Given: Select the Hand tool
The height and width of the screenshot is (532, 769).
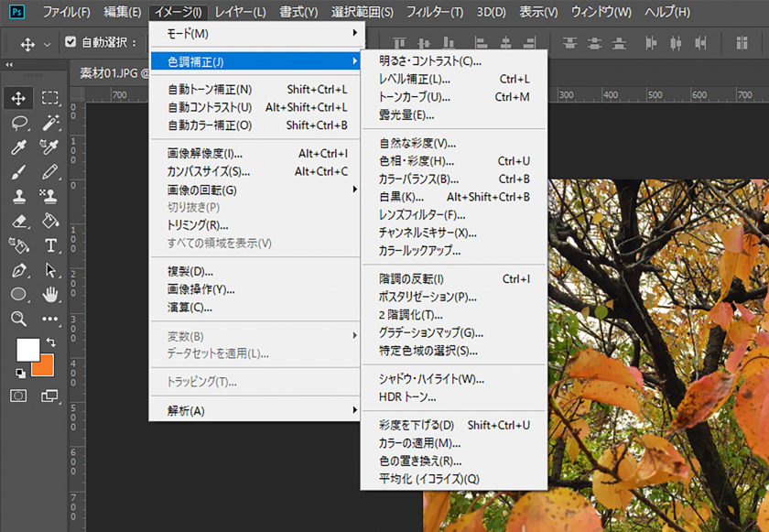Looking at the screenshot, I should coord(50,294).
